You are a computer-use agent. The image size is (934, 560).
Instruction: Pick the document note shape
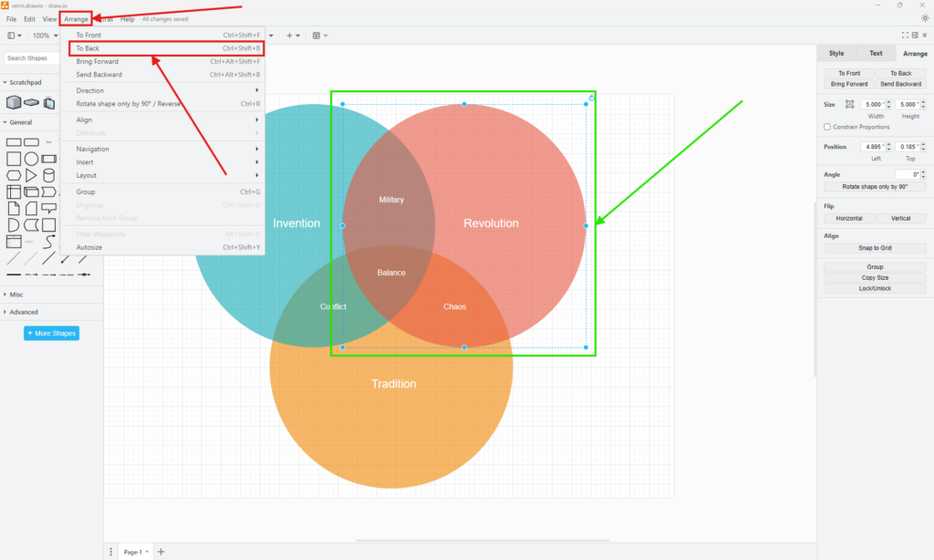click(x=14, y=209)
